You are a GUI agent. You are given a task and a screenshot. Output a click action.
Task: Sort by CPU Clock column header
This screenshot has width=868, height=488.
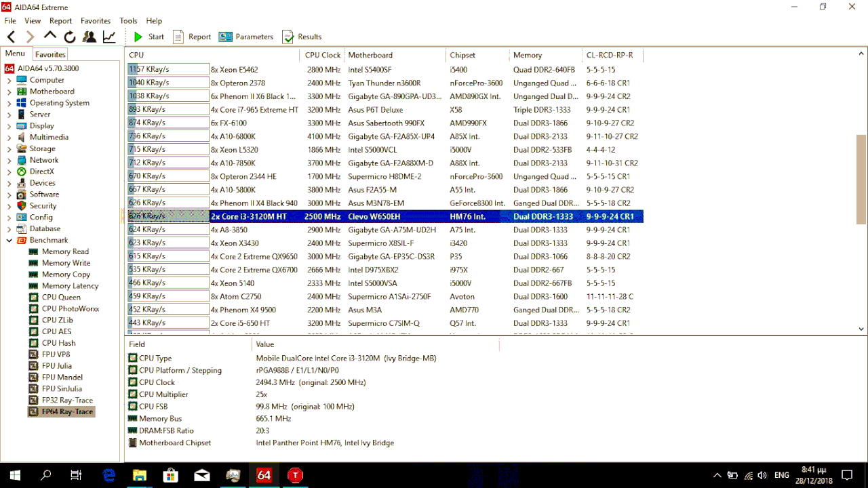[323, 55]
